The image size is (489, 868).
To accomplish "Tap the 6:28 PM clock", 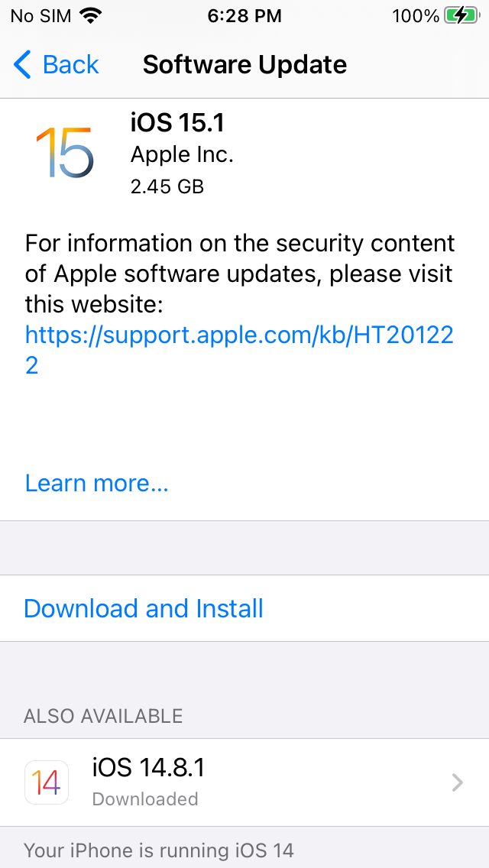I will tap(244, 16).
